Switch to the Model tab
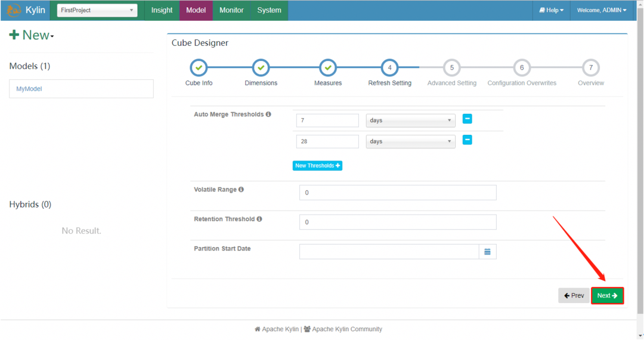The width and height of the screenshot is (644, 340). pyautogui.click(x=196, y=10)
